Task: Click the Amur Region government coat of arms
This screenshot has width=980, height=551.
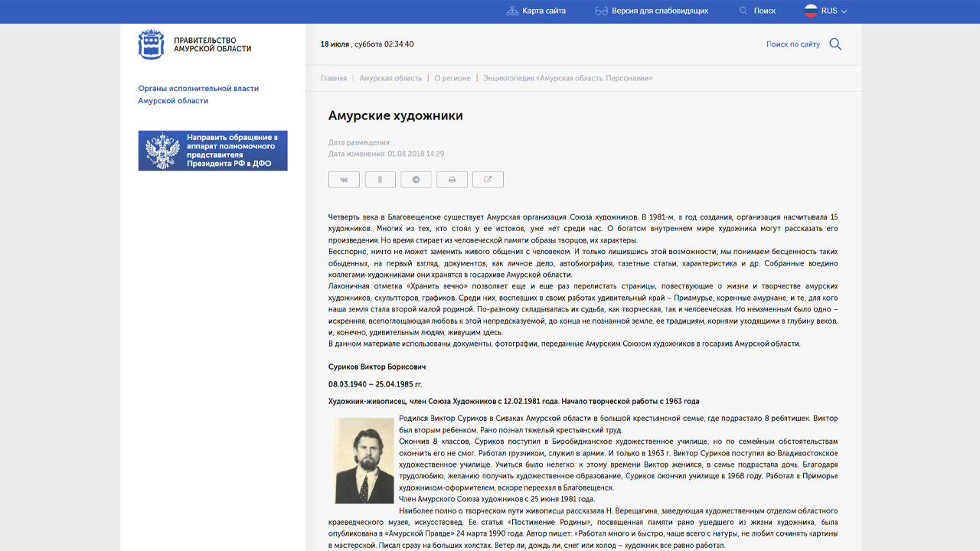Action: click(151, 44)
